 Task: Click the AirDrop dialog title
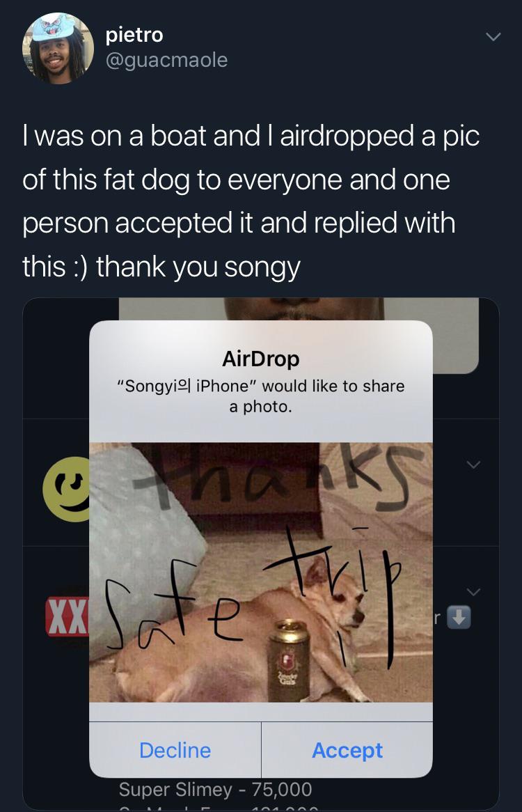point(261,359)
